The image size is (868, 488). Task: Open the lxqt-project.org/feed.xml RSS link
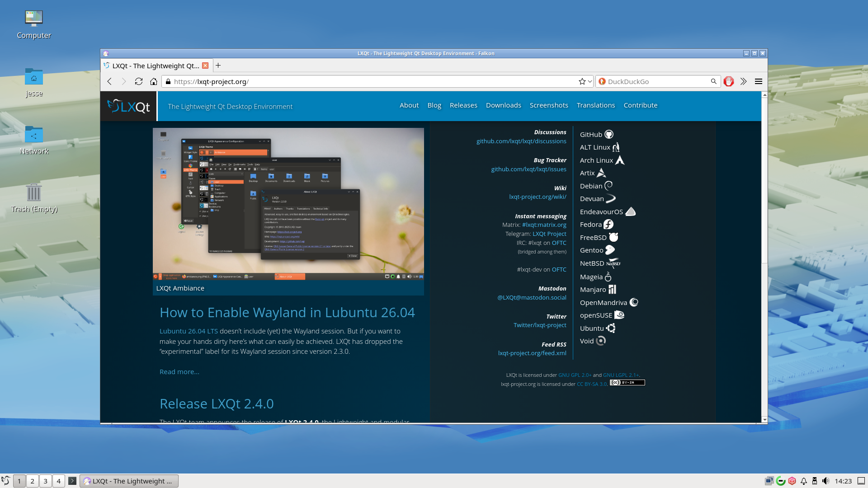tap(532, 353)
